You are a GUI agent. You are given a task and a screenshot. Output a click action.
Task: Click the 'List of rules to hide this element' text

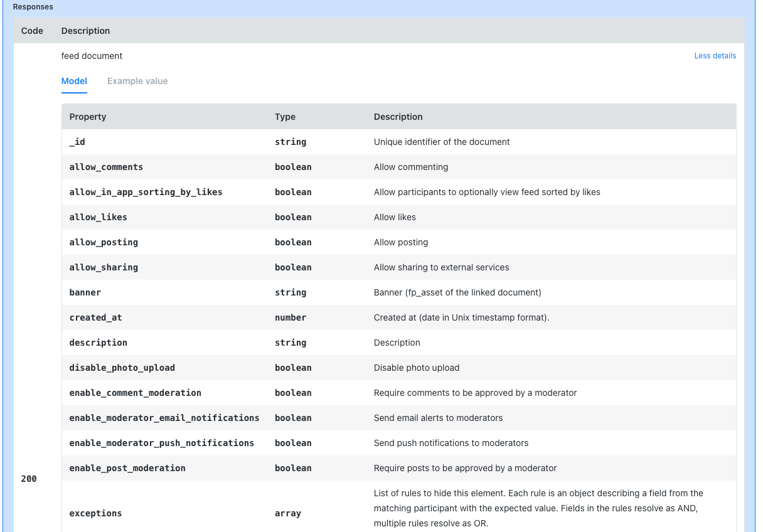tap(538, 508)
